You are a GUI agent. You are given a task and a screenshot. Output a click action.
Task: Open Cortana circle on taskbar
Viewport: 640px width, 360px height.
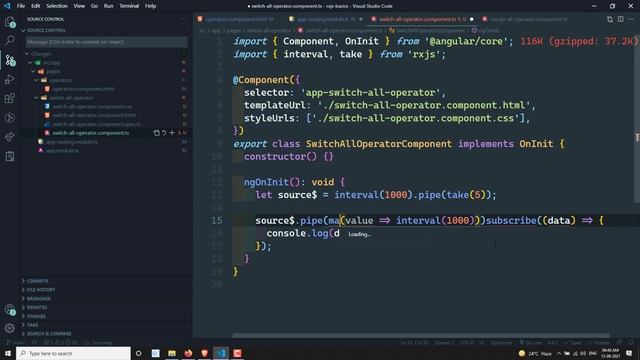coord(139,353)
